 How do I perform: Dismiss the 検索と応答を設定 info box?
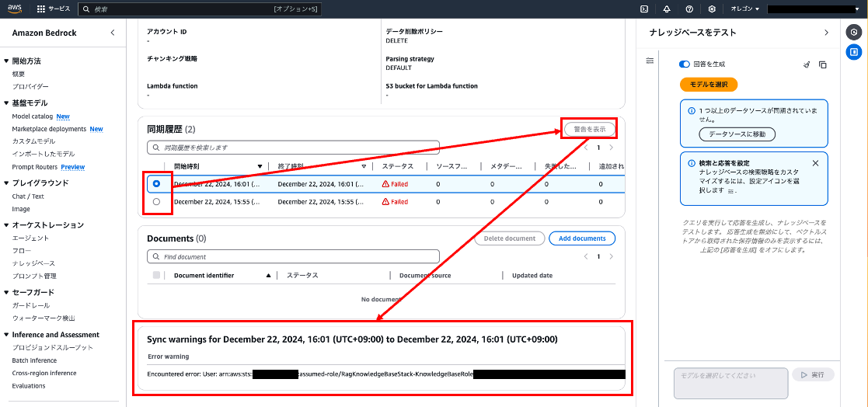pos(815,163)
